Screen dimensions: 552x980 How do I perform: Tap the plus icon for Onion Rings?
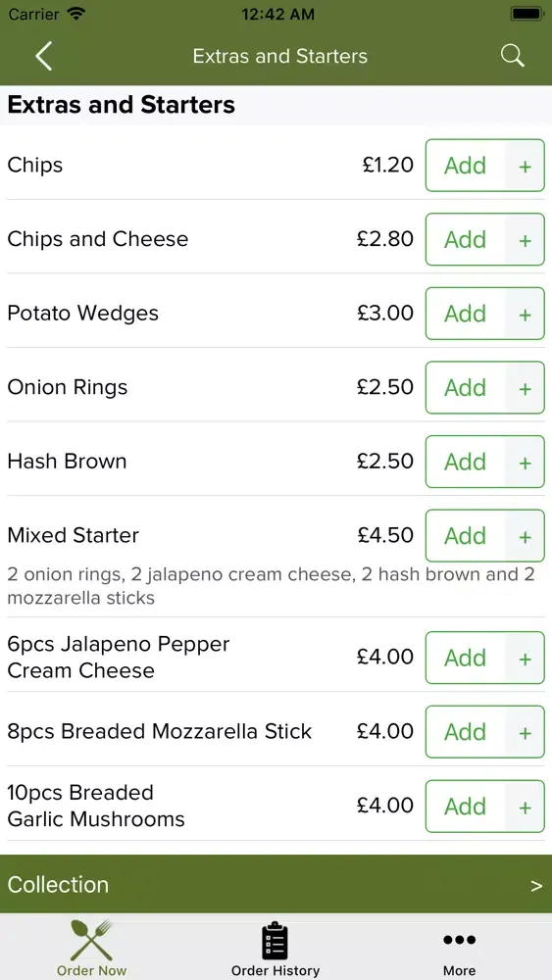(526, 388)
